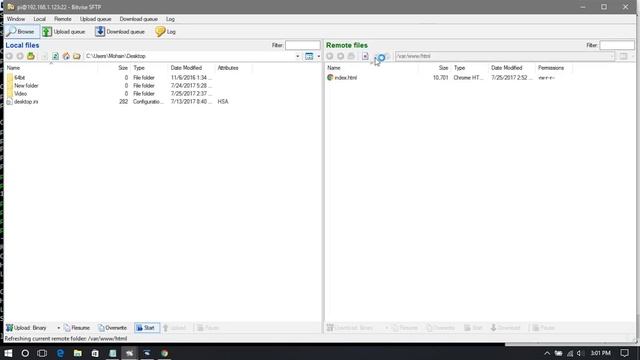640x360 pixels.
Task: Expand the Upload: Binary mode dropdown
Action: pos(58,328)
